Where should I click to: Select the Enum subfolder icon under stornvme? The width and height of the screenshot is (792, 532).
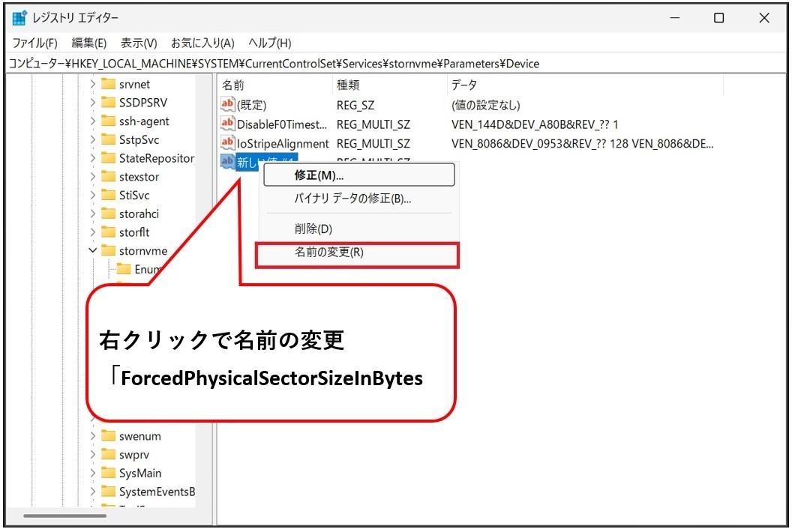pos(124,270)
